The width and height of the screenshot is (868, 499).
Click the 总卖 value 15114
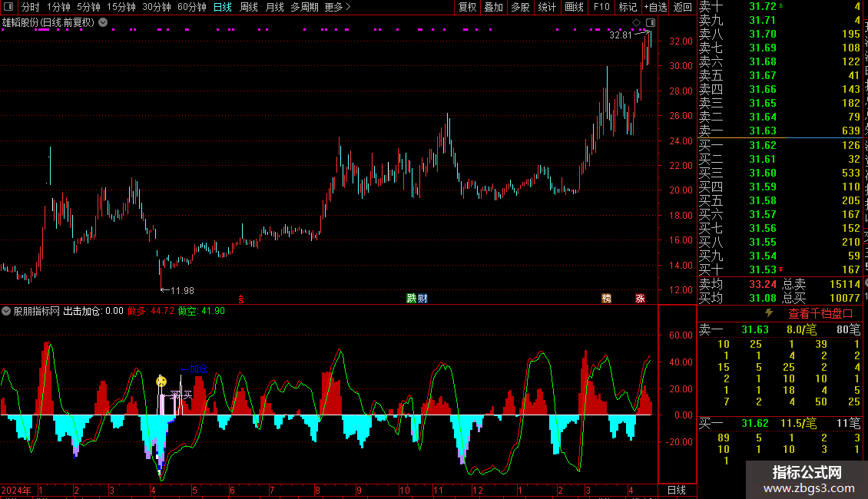point(845,284)
